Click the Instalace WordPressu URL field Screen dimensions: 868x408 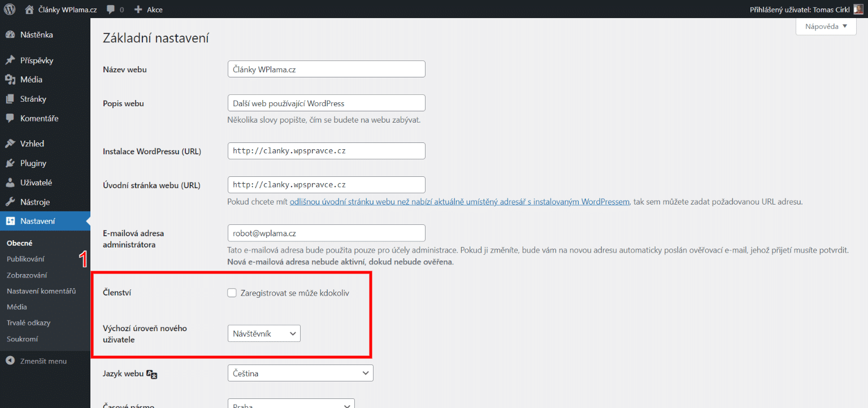326,151
